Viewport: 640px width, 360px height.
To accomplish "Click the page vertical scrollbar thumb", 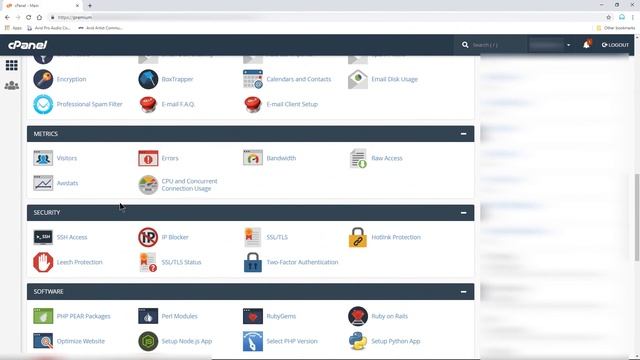I will tap(637, 217).
